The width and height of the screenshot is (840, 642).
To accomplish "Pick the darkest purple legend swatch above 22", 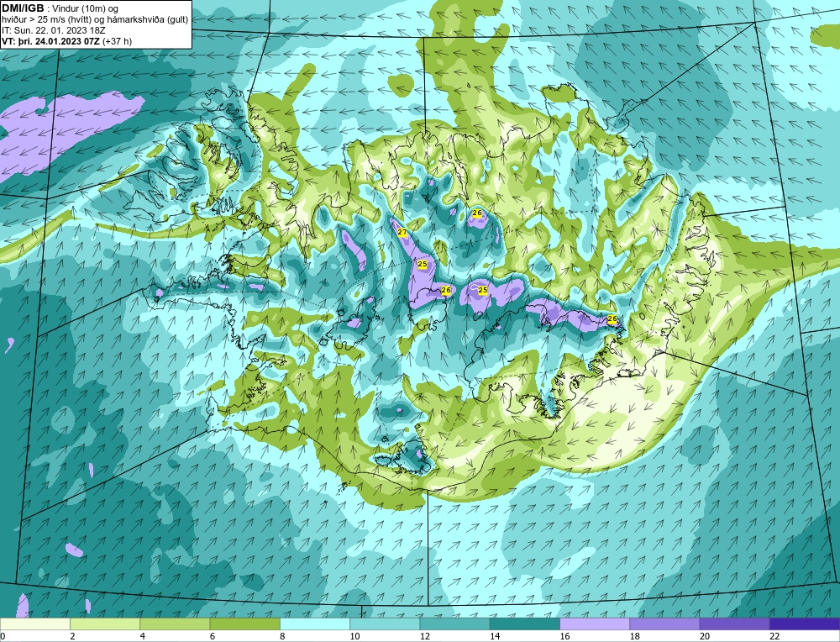I will coord(805,624).
